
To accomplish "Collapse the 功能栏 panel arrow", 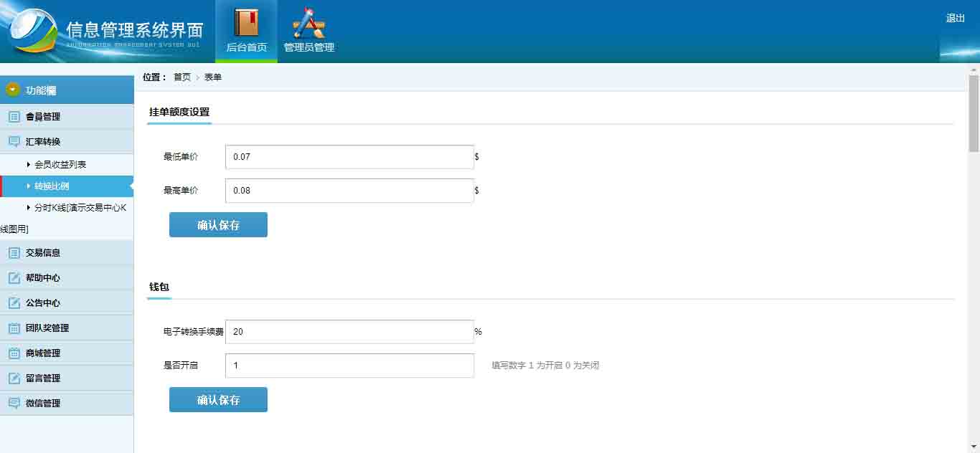I will point(12,90).
